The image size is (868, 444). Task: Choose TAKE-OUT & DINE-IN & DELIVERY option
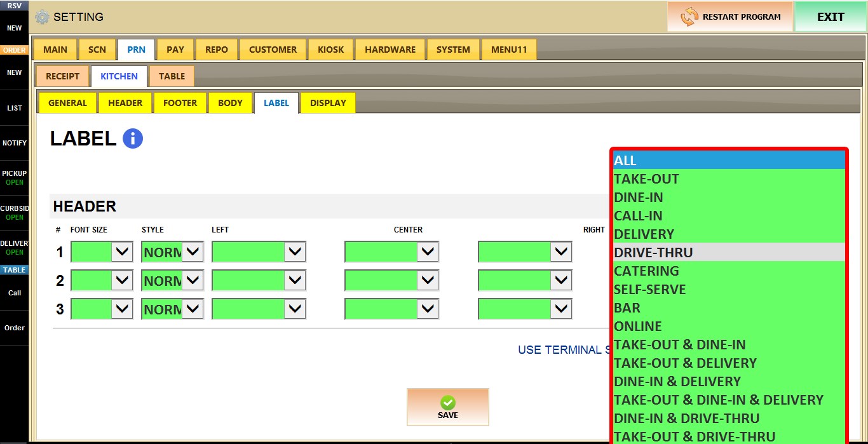[729, 400]
